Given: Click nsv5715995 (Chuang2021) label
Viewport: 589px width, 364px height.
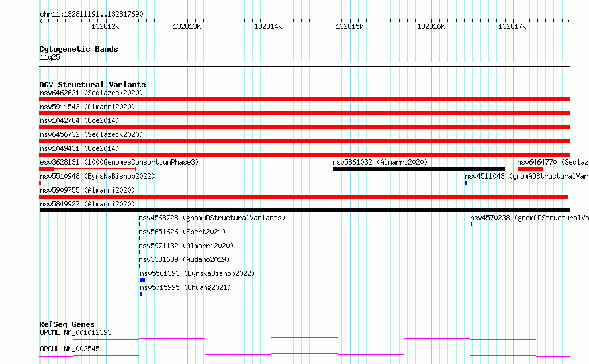Looking at the screenshot, I should click(185, 287).
